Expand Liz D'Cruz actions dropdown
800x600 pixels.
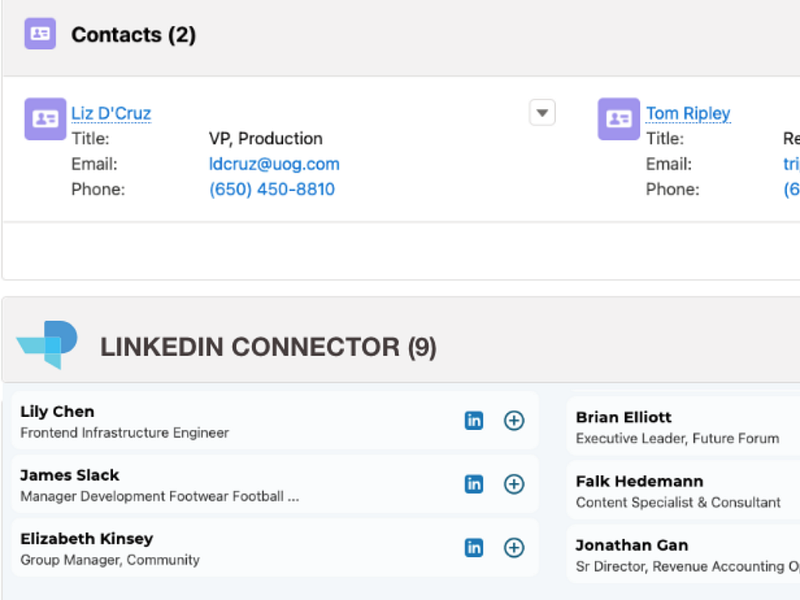coord(542,113)
